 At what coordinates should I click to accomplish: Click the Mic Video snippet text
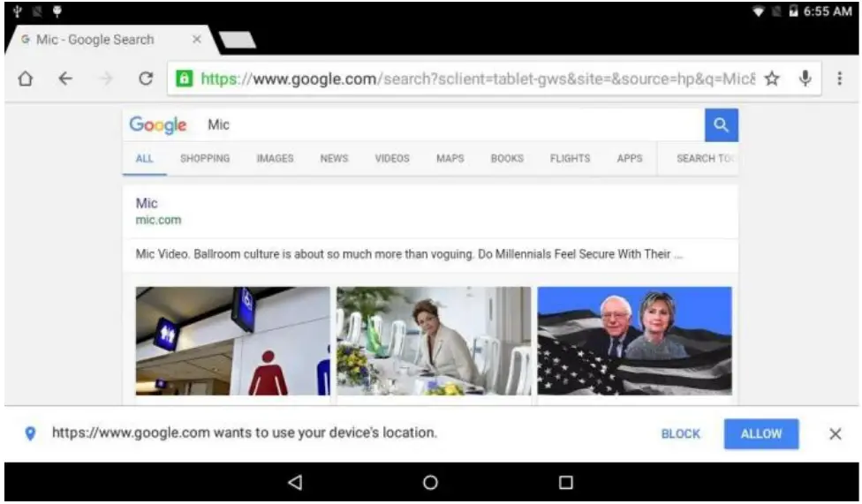coord(409,254)
